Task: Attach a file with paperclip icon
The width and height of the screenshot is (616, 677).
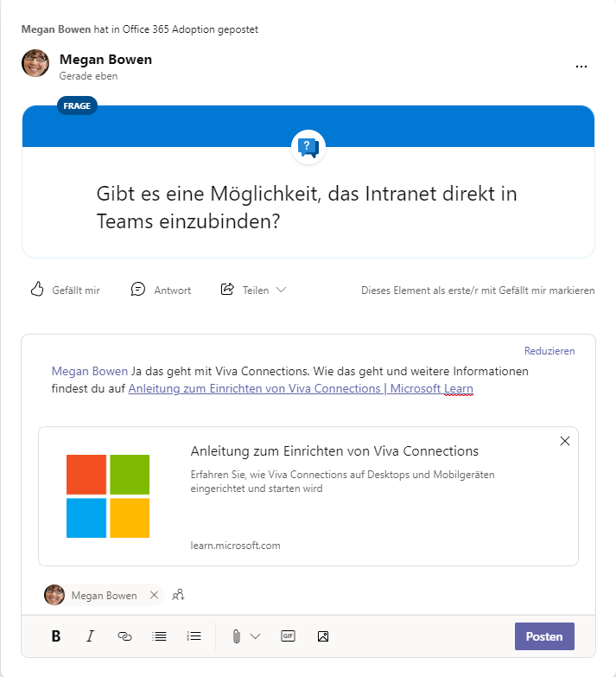Action: click(236, 636)
